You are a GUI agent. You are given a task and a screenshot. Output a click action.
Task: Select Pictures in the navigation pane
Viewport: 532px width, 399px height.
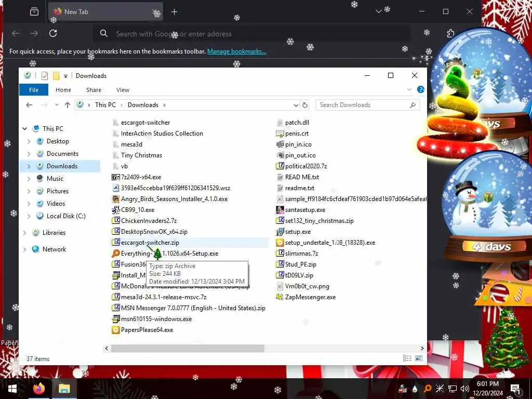57,191
